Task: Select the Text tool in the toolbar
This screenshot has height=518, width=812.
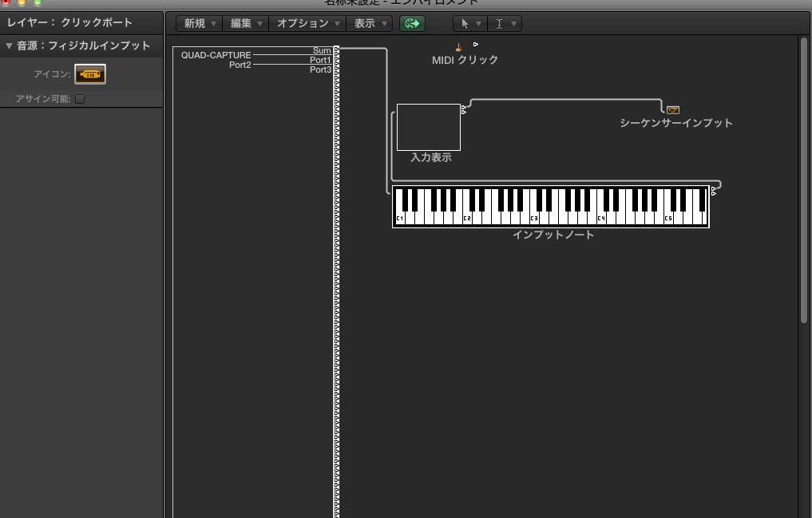Action: [499, 23]
